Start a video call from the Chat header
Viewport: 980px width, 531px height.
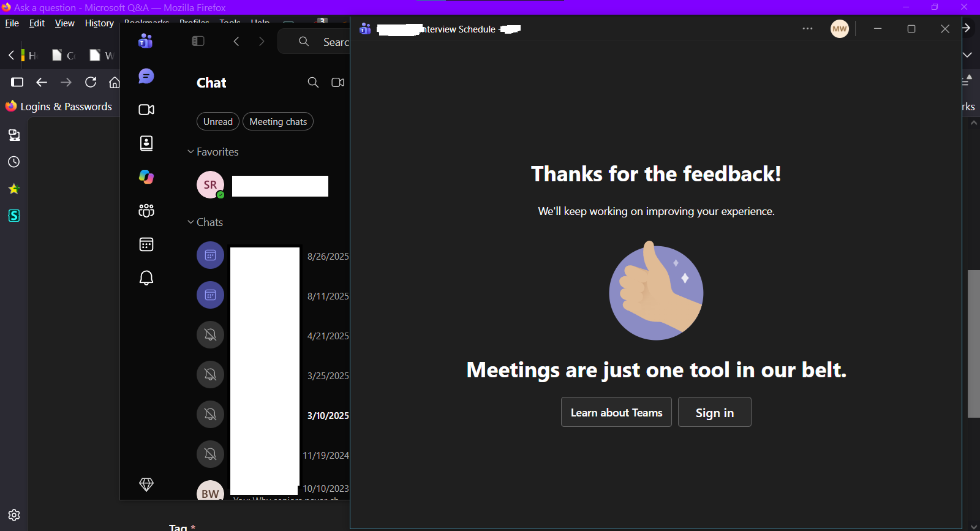(337, 83)
